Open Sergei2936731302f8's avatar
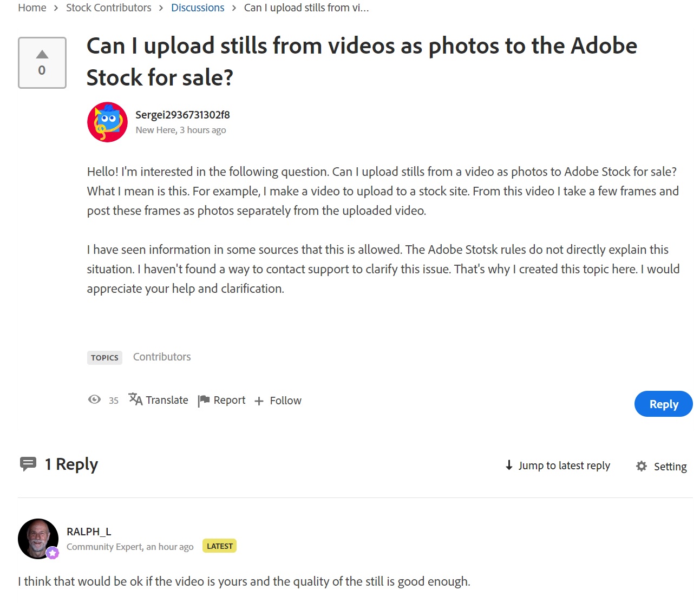Viewport: 700px width, 603px height. pos(107,122)
